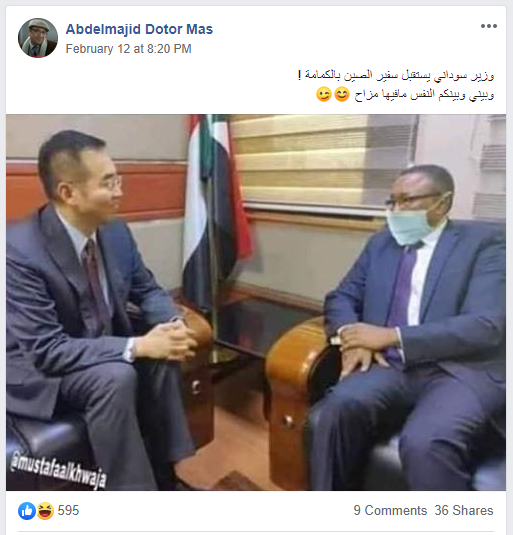Image resolution: width=513 pixels, height=535 pixels.
Task: Open Abdelmajid Dotor Mas profile link
Action: [x=139, y=29]
